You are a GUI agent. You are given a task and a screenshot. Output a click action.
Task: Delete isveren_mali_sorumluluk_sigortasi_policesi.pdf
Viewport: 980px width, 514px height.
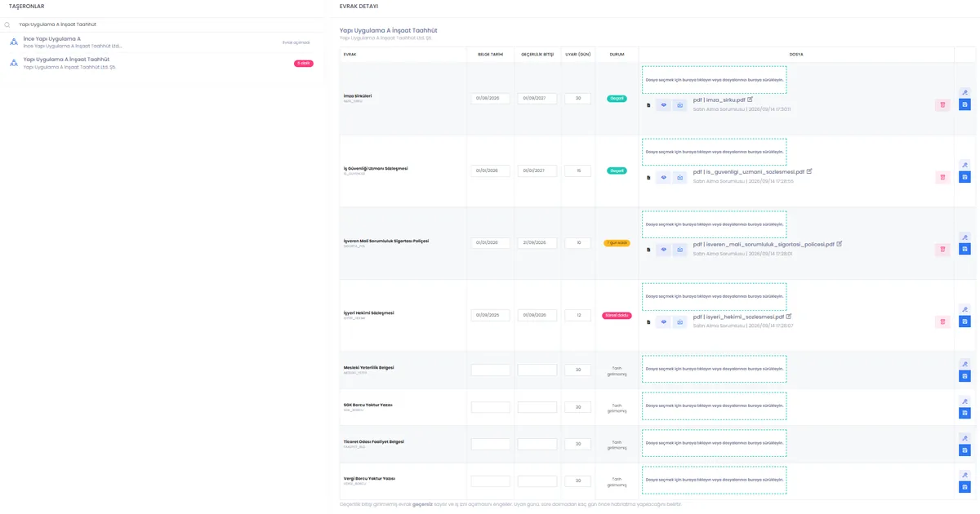point(942,250)
